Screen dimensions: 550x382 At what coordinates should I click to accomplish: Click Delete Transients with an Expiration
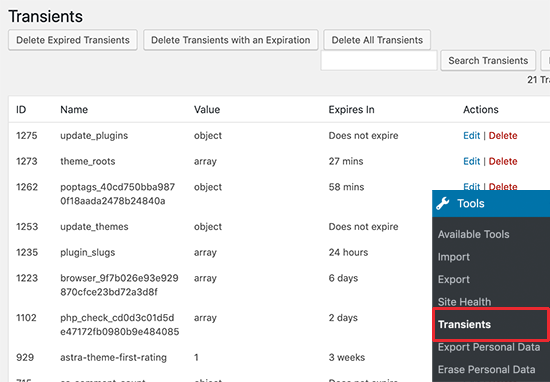point(230,40)
